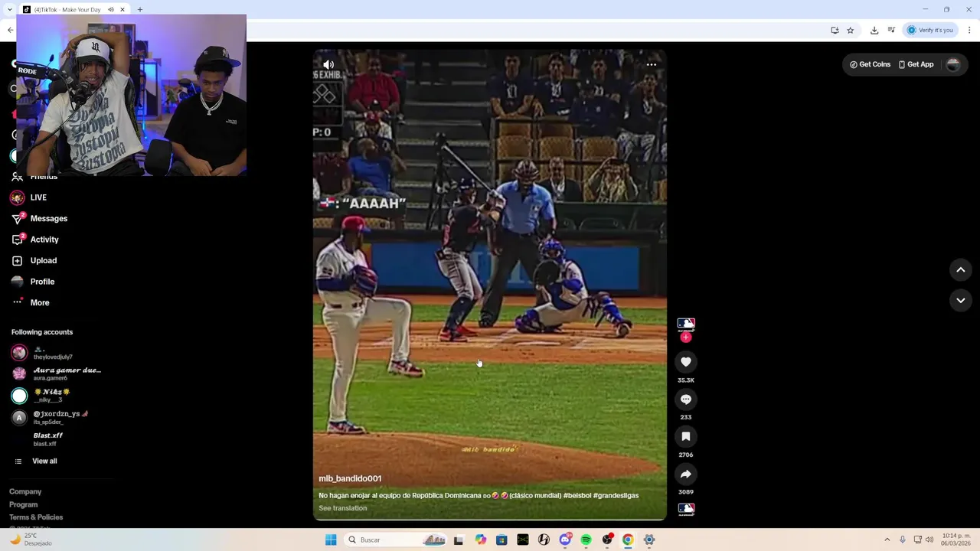This screenshot has width=980, height=551.
Task: Go to previous video with up chevron
Action: coord(961,269)
